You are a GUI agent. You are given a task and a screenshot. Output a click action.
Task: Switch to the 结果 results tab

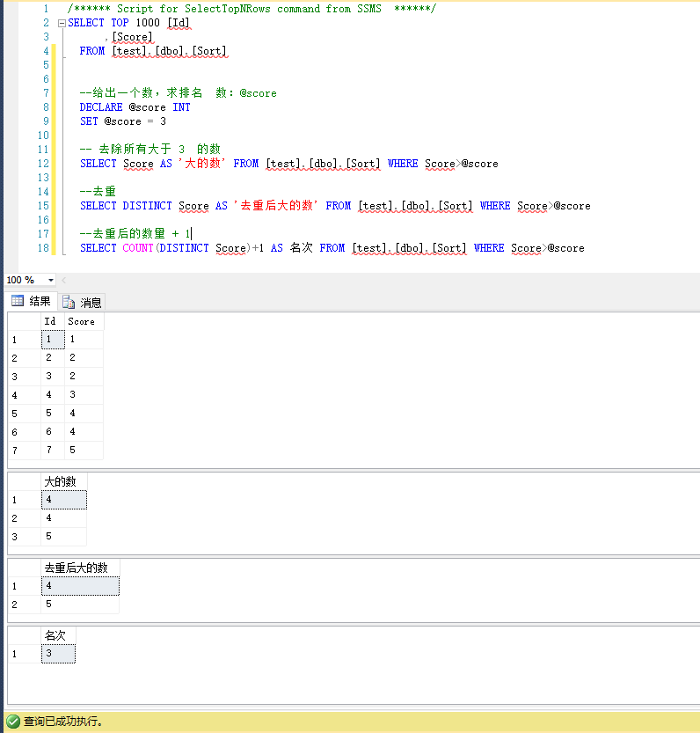click(x=32, y=302)
